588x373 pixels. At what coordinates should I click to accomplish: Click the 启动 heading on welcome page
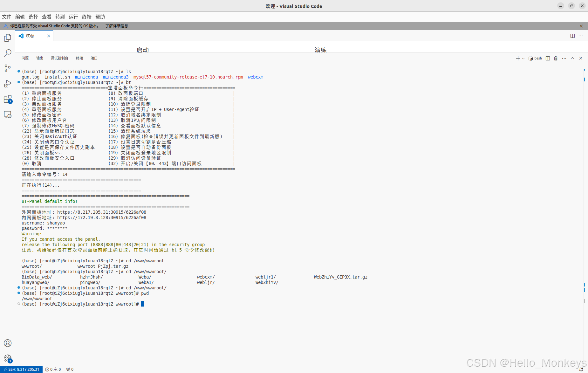143,50
